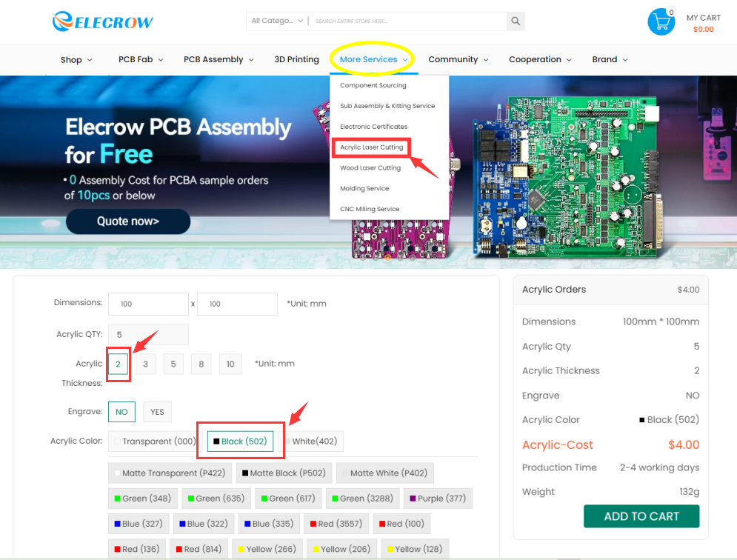Pick Matte Black (P502) color
Viewport: 737px width, 560px height.
coord(284,473)
